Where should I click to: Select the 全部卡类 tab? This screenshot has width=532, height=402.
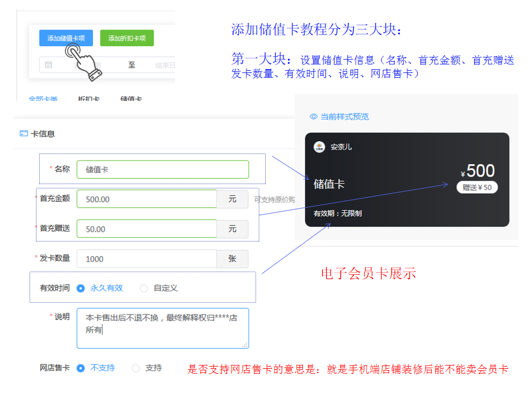43,98
